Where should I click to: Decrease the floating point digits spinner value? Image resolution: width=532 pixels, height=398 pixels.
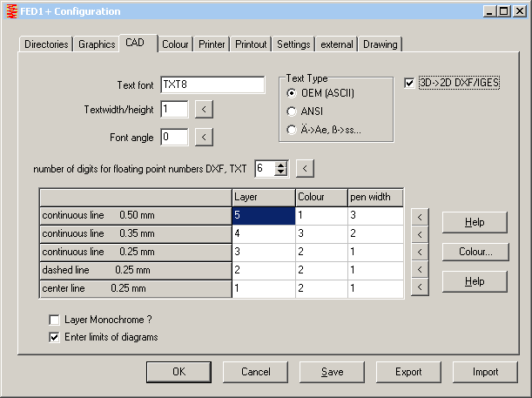tap(280, 172)
